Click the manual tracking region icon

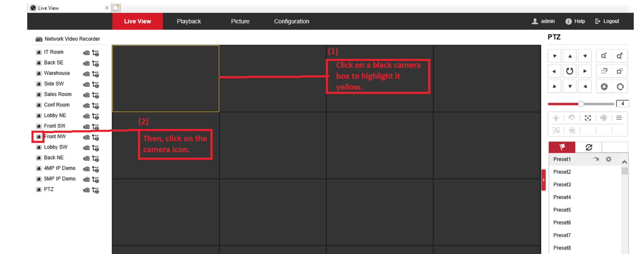click(x=556, y=130)
